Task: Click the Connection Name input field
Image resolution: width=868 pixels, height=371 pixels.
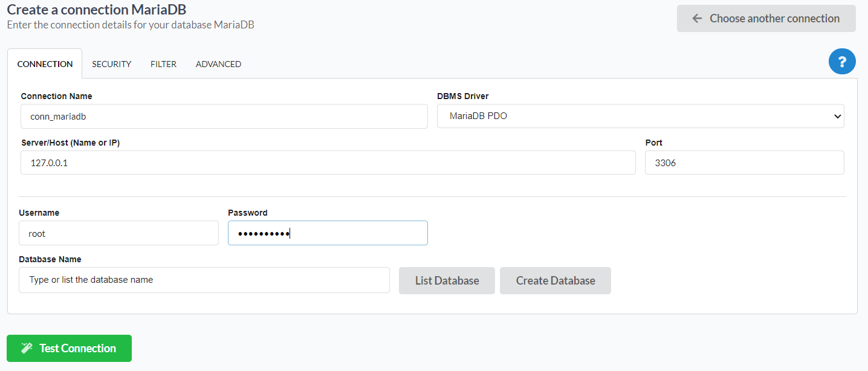Action: [x=224, y=116]
